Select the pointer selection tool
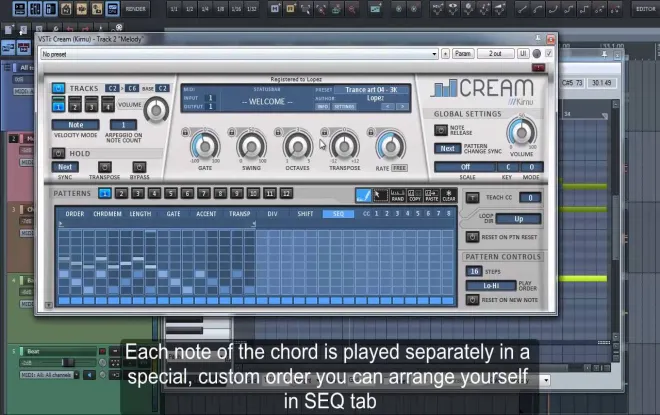 pos(380,195)
